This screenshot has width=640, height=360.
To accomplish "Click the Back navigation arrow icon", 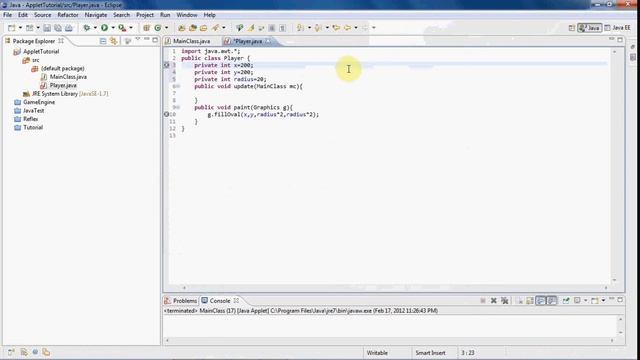I will coord(347,28).
